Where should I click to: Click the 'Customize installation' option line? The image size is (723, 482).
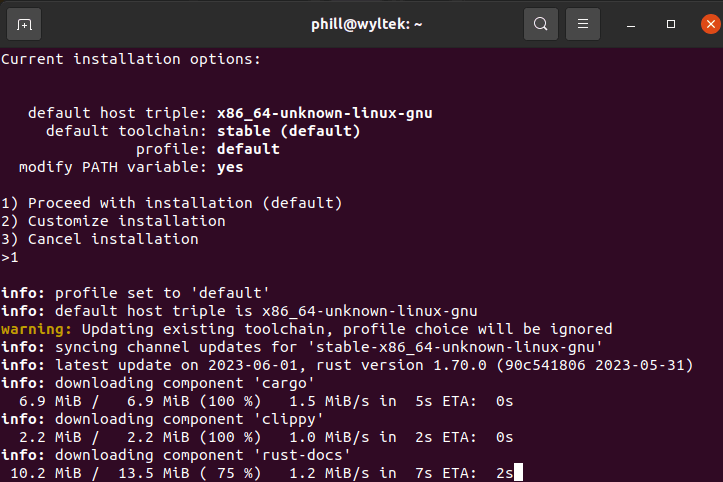[113, 221]
